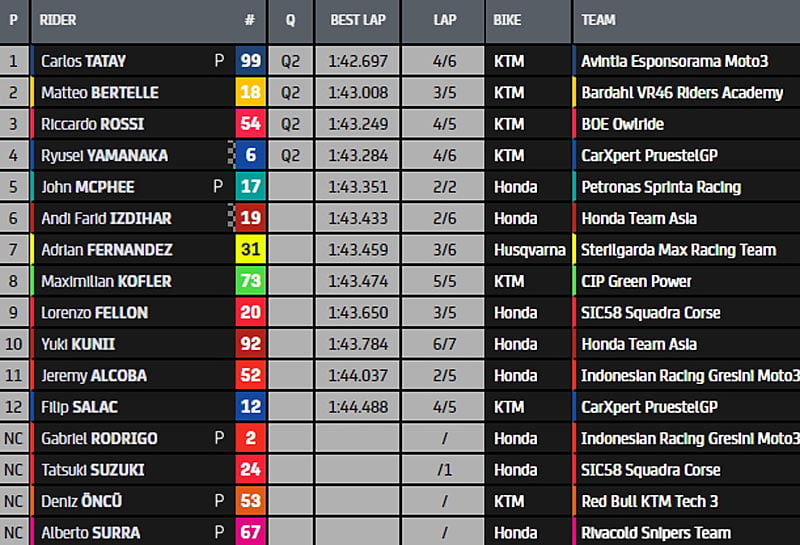Click Maximilian Kofler's green number 73 badge
The width and height of the screenshot is (800, 545).
pyautogui.click(x=250, y=281)
